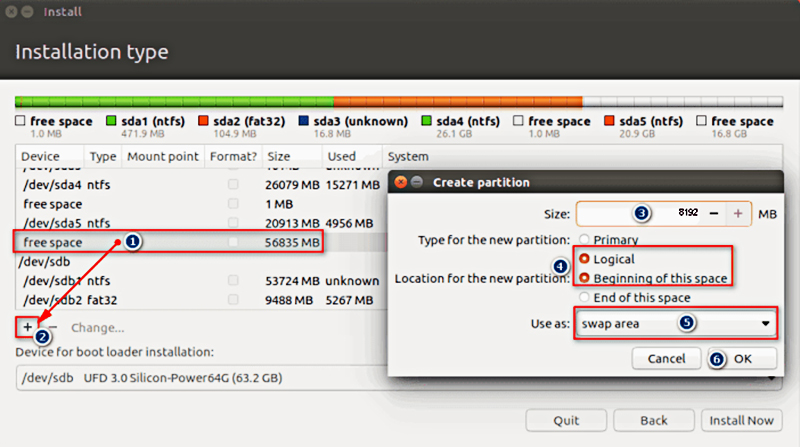
Task: Quit the installer
Action: pos(567,420)
